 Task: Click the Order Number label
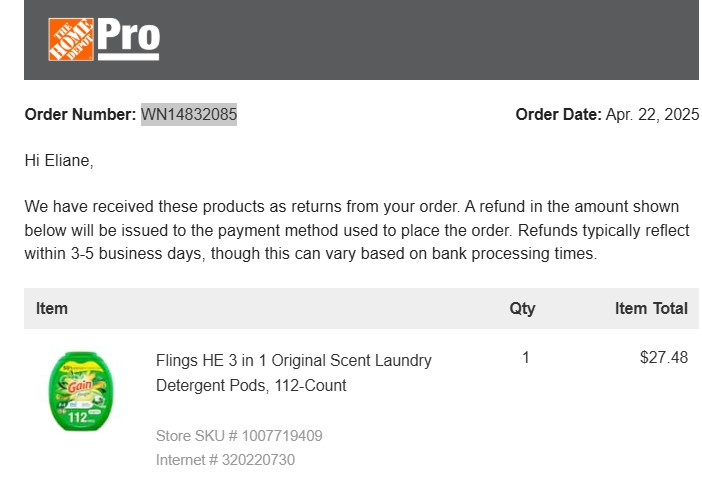click(80, 114)
